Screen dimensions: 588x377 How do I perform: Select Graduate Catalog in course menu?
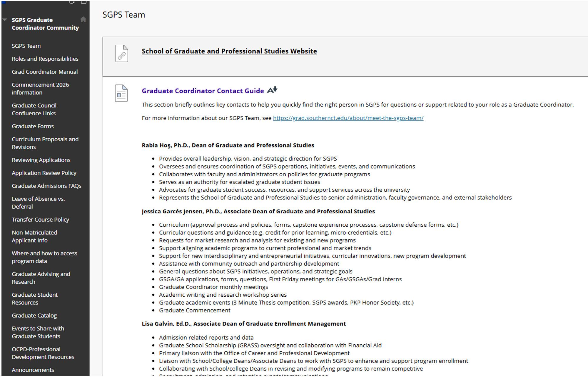click(34, 315)
